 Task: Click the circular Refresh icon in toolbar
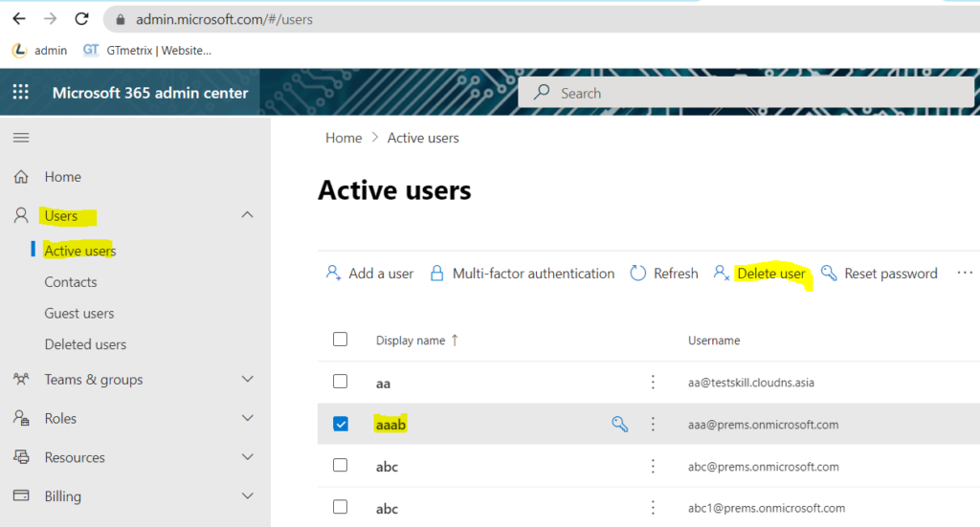point(637,273)
